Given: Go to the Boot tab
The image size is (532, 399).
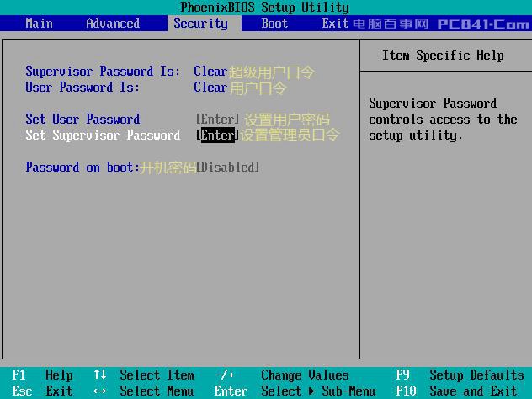Looking at the screenshot, I should point(274,24).
